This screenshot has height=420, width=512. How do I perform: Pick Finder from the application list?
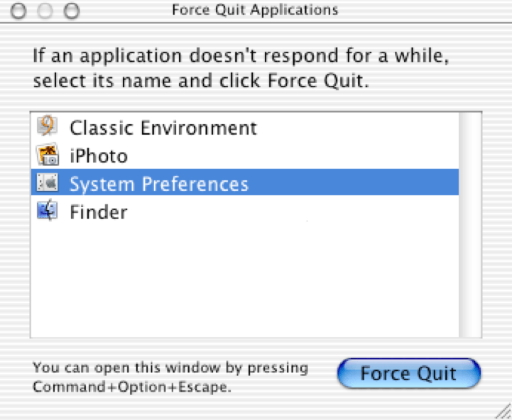click(98, 212)
